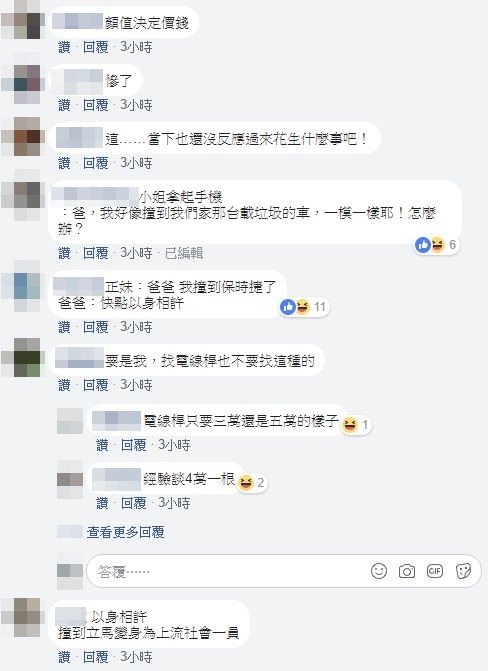Open edit history via 已編輯 link
Screen dimensions: 488x671
click(x=184, y=253)
